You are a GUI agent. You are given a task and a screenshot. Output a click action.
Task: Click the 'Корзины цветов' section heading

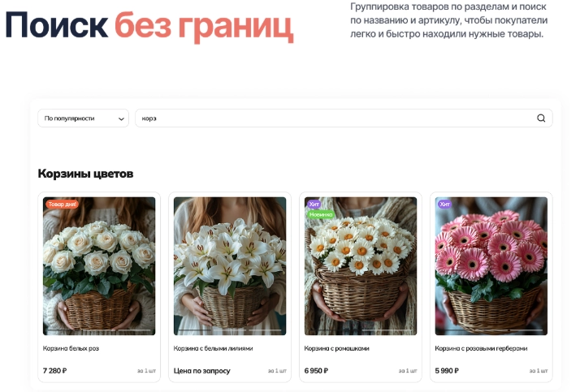[85, 174]
